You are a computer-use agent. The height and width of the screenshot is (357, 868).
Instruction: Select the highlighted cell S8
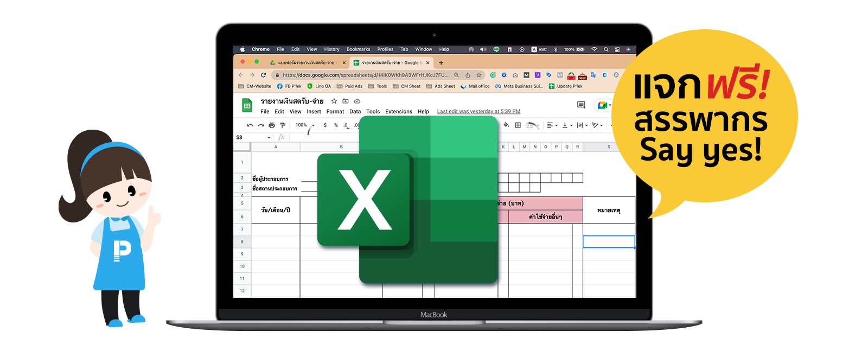click(609, 242)
